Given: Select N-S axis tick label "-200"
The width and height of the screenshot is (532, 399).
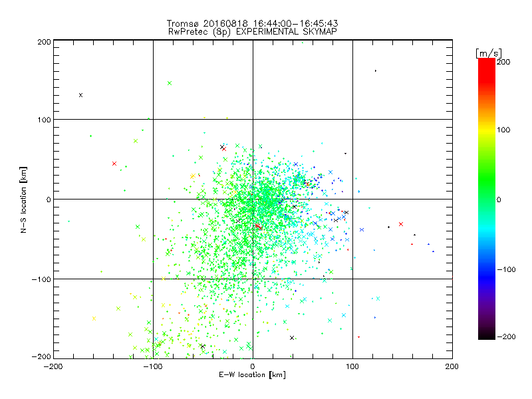Looking at the screenshot, I should click(41, 356).
